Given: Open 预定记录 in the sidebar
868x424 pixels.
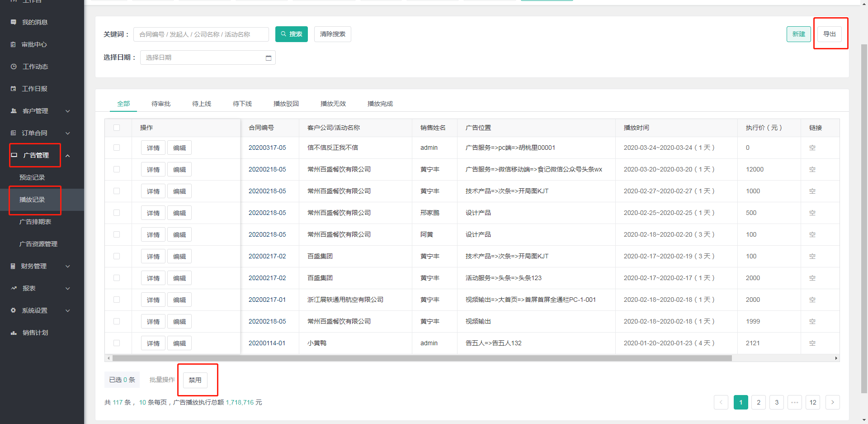Looking at the screenshot, I should coord(32,177).
